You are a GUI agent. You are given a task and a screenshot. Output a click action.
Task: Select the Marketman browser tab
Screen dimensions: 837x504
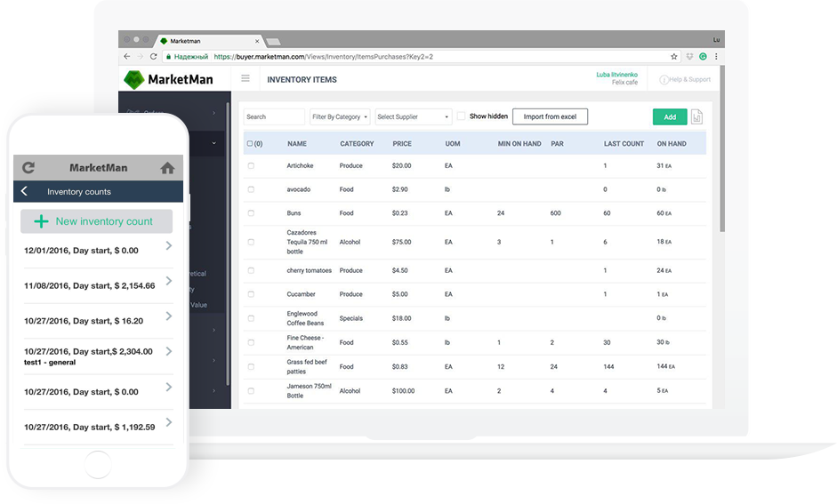[208, 41]
